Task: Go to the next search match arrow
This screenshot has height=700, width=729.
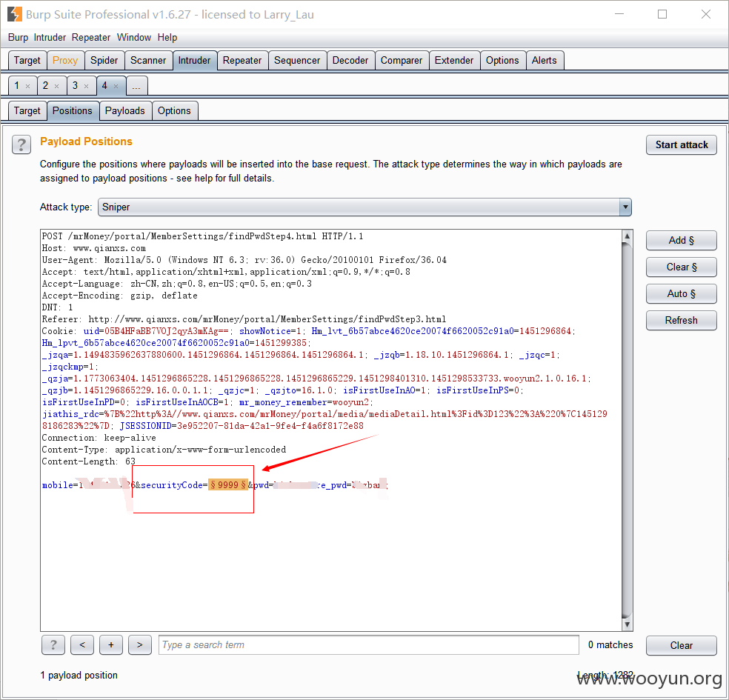Action: [140, 644]
